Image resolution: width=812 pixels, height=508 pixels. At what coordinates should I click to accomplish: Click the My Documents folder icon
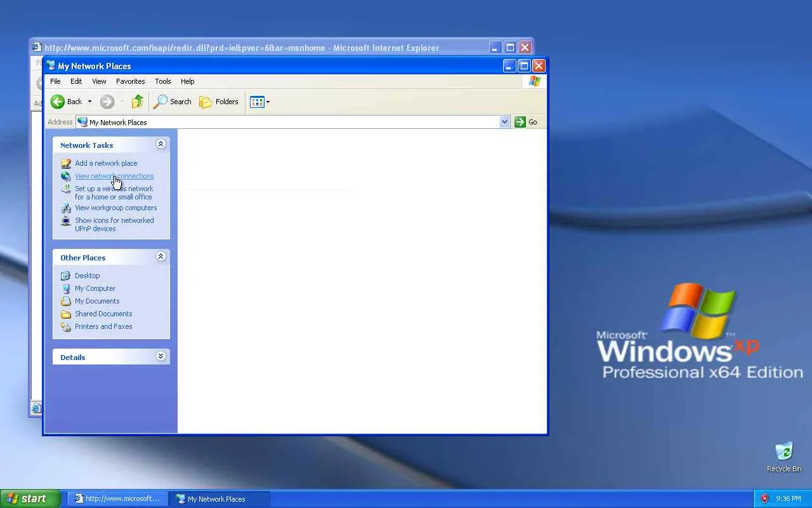click(66, 301)
